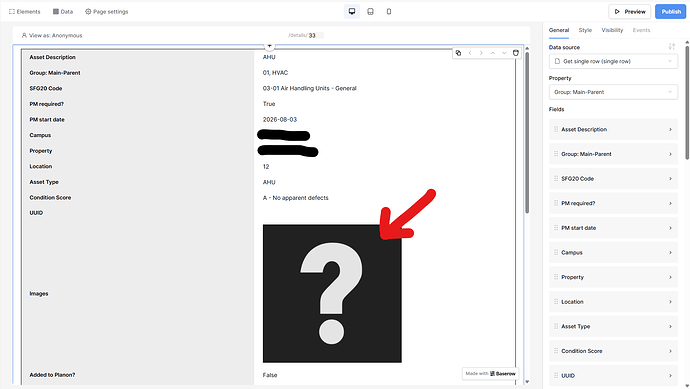Switch to mobile phone device preview

coord(389,11)
